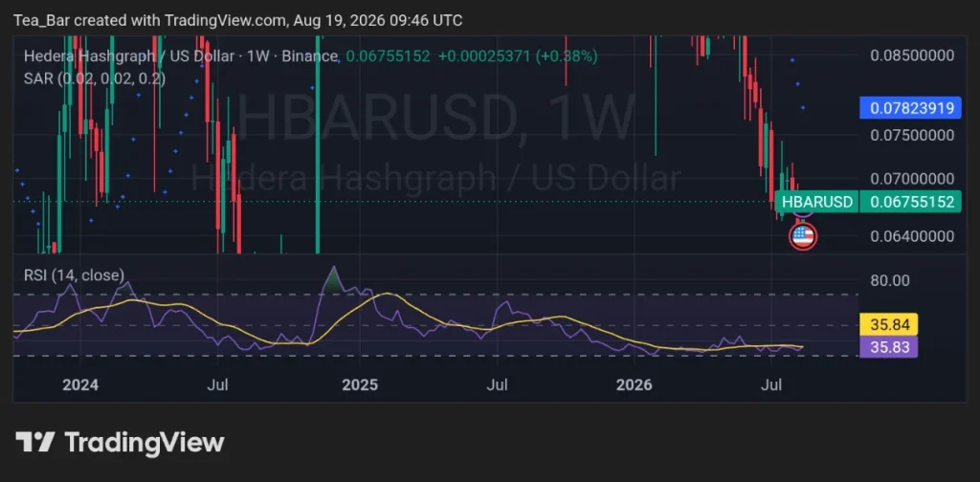This screenshot has width=980, height=482.
Task: Click the 0.07500000 price axis label
Action: coord(912,136)
